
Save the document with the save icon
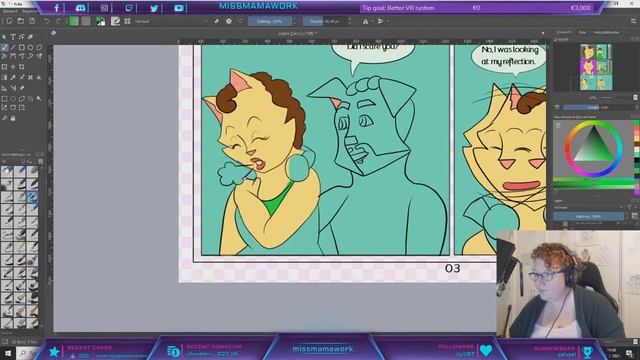(32, 21)
